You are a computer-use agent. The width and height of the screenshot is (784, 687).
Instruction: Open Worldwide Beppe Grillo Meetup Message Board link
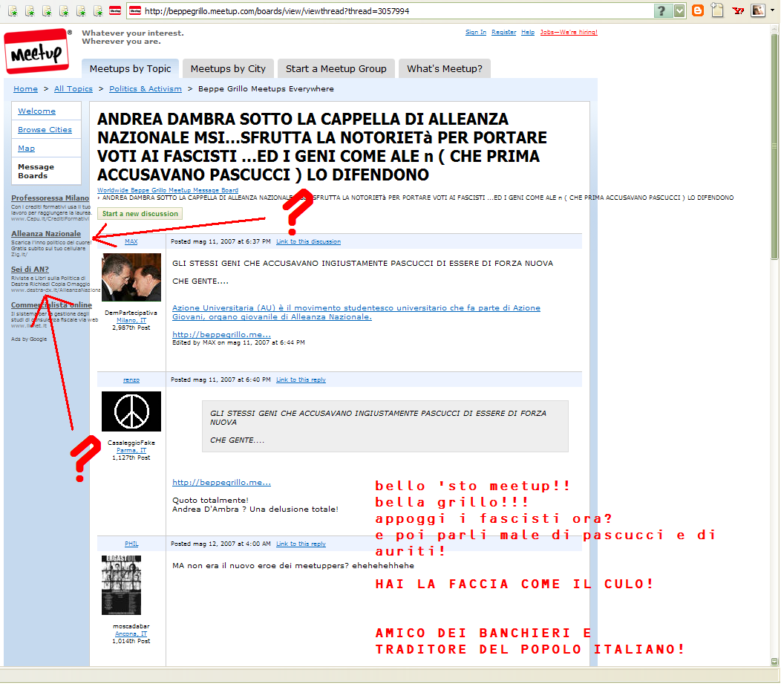click(x=168, y=190)
